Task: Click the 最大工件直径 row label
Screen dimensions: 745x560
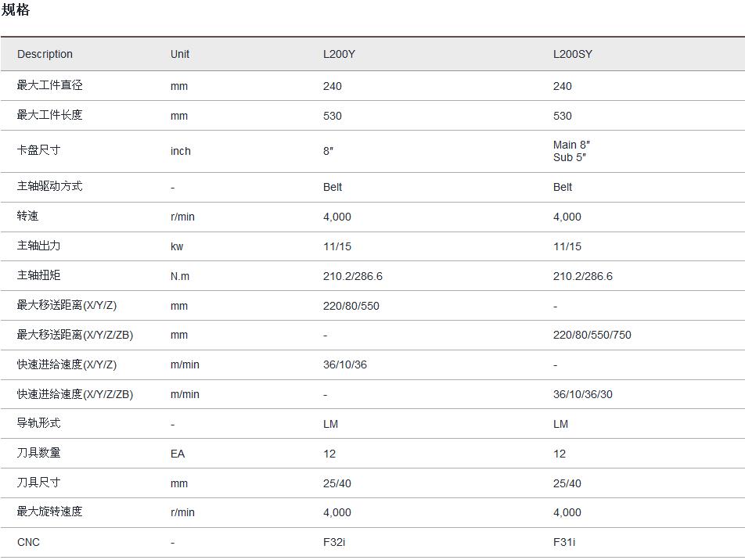Action: [49, 85]
